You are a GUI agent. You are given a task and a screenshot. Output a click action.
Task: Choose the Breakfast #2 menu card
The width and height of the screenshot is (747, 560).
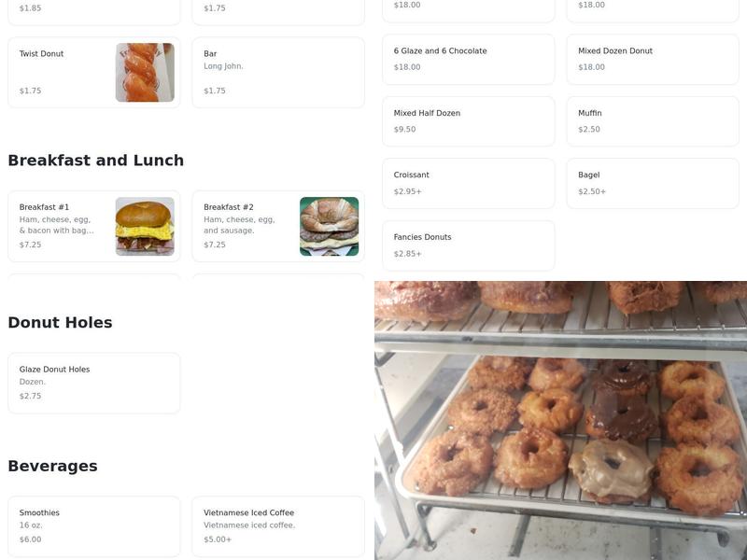coord(278,226)
